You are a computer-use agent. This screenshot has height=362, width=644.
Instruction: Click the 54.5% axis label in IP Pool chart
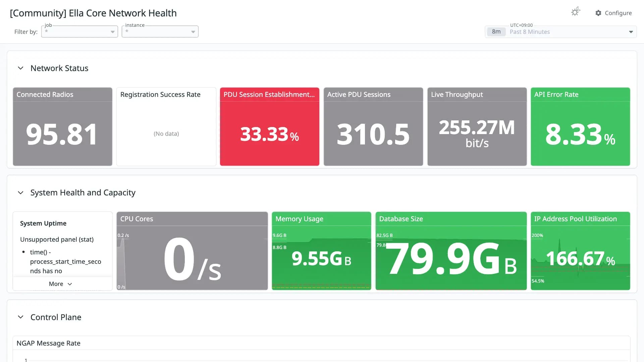click(538, 281)
